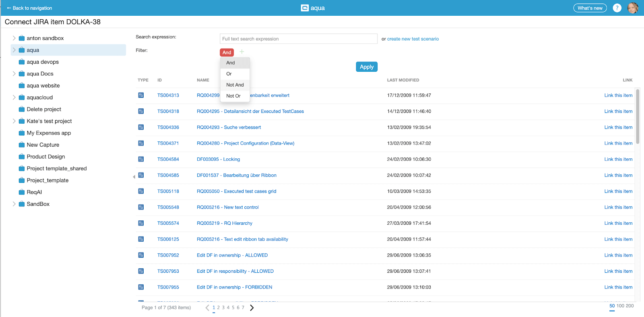Click the help question mark icon

pyautogui.click(x=617, y=8)
